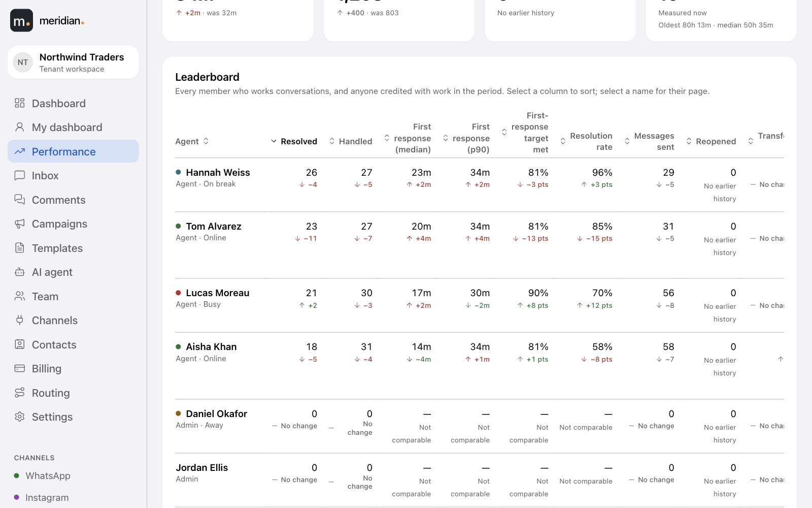Click Lucas Moreau's messages sent 56

668,293
